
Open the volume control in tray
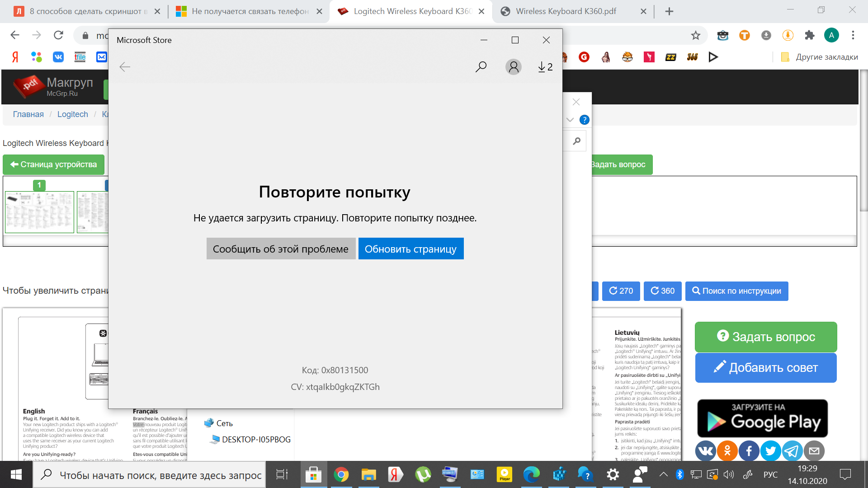click(x=728, y=474)
